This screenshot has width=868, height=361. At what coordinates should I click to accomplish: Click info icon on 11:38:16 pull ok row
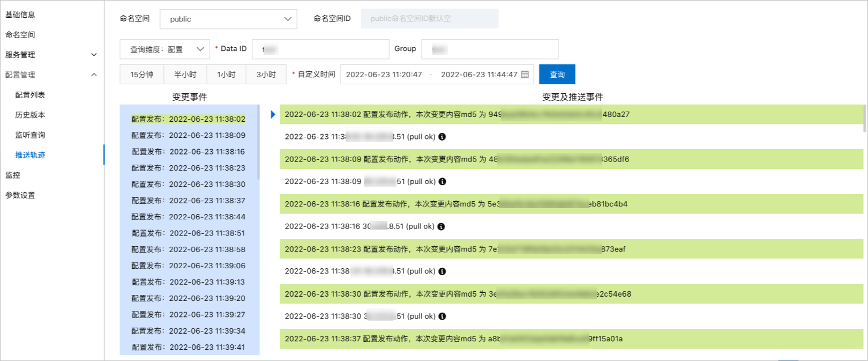coord(441,227)
